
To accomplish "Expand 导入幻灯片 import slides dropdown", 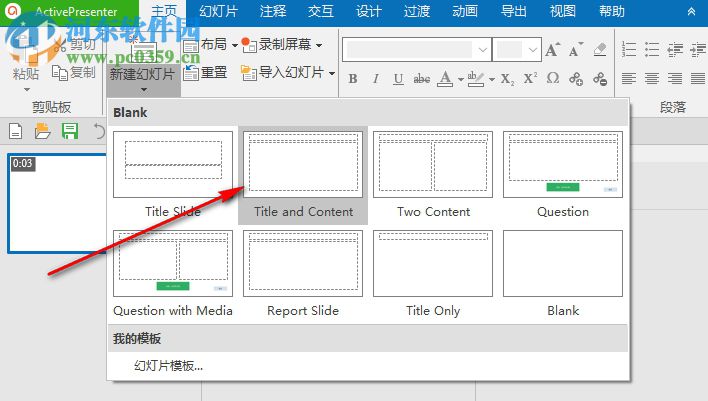I will pos(332,73).
